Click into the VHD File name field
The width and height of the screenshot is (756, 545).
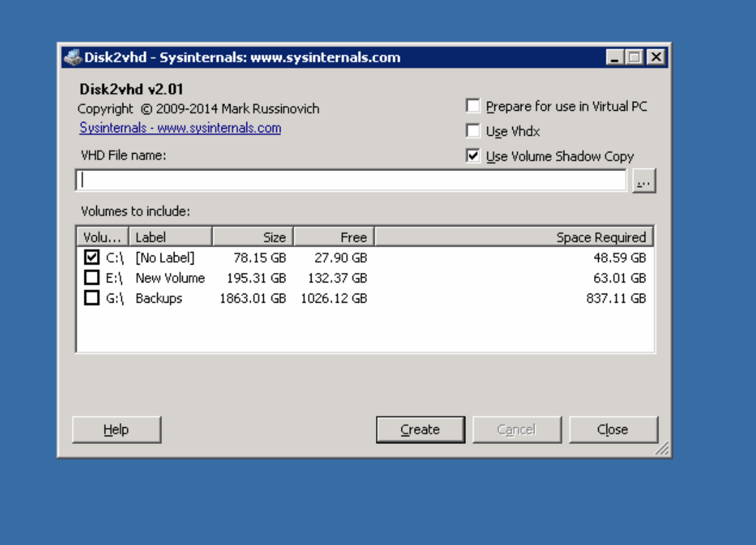(351, 181)
